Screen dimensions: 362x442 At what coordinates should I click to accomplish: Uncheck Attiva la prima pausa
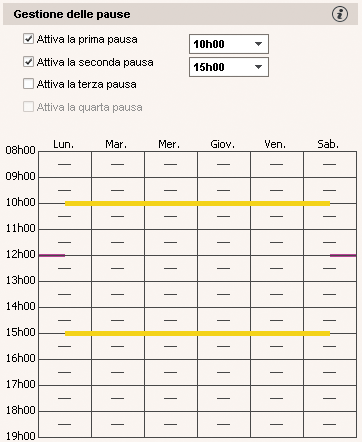tap(28, 39)
